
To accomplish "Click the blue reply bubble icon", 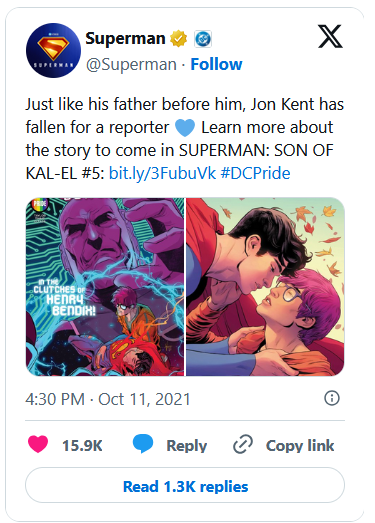I will tap(143, 444).
